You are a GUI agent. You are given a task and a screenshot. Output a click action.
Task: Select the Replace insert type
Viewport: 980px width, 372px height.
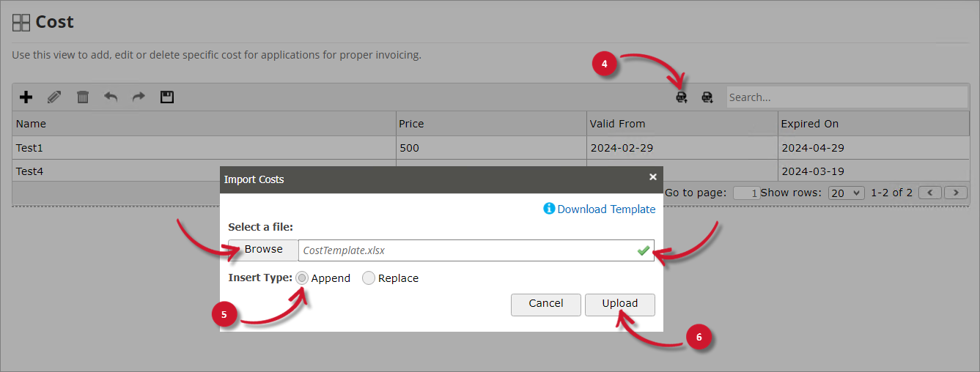(369, 278)
